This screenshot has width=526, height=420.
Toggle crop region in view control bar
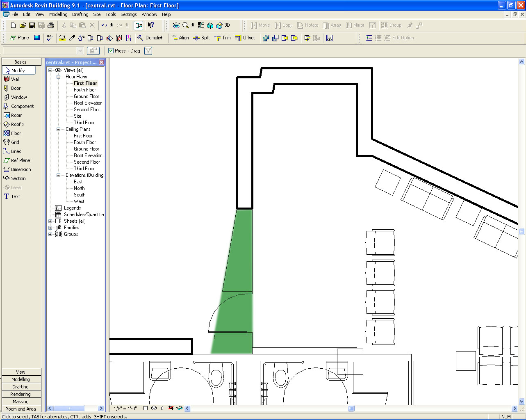pos(171,408)
